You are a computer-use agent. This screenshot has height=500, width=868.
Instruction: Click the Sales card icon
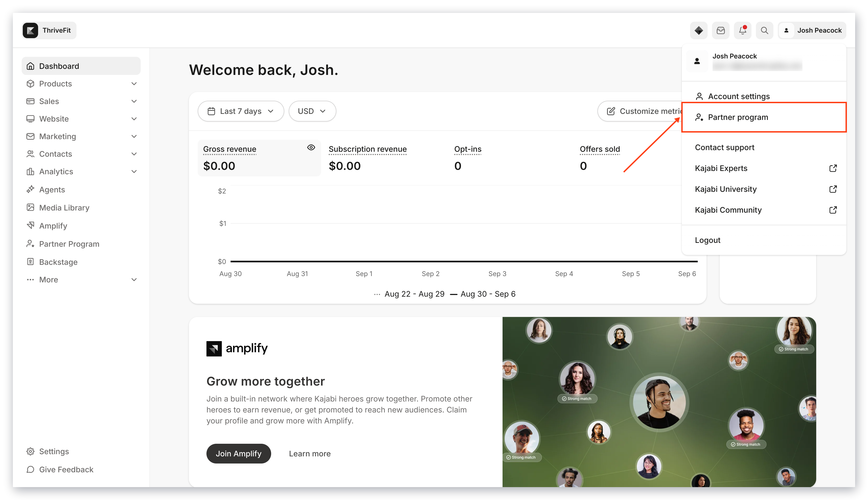pos(30,101)
